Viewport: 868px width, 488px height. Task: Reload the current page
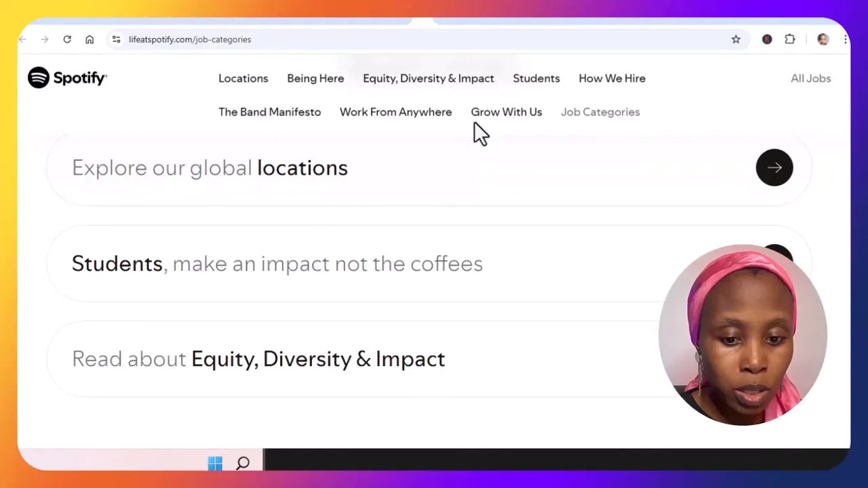point(67,39)
